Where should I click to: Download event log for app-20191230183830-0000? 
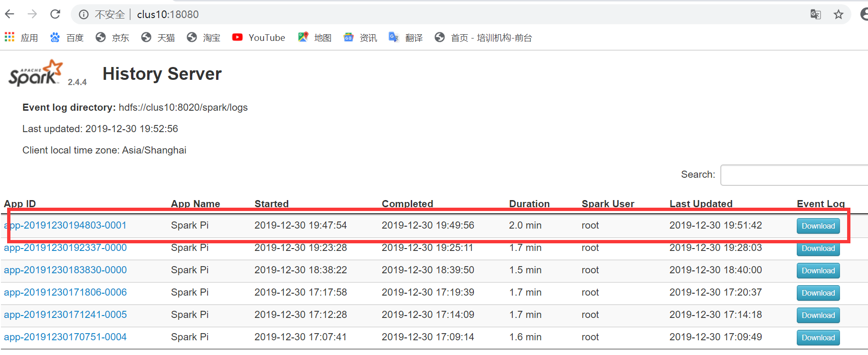pos(818,271)
